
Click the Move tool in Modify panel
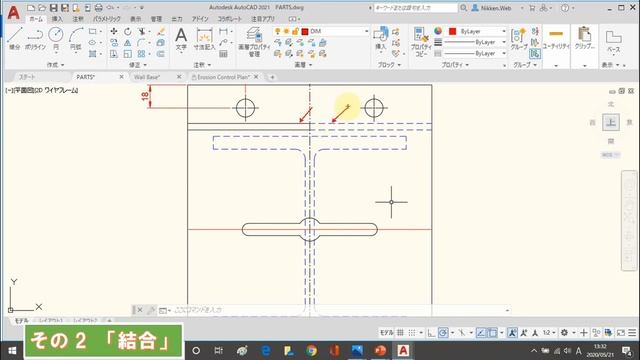[114, 31]
